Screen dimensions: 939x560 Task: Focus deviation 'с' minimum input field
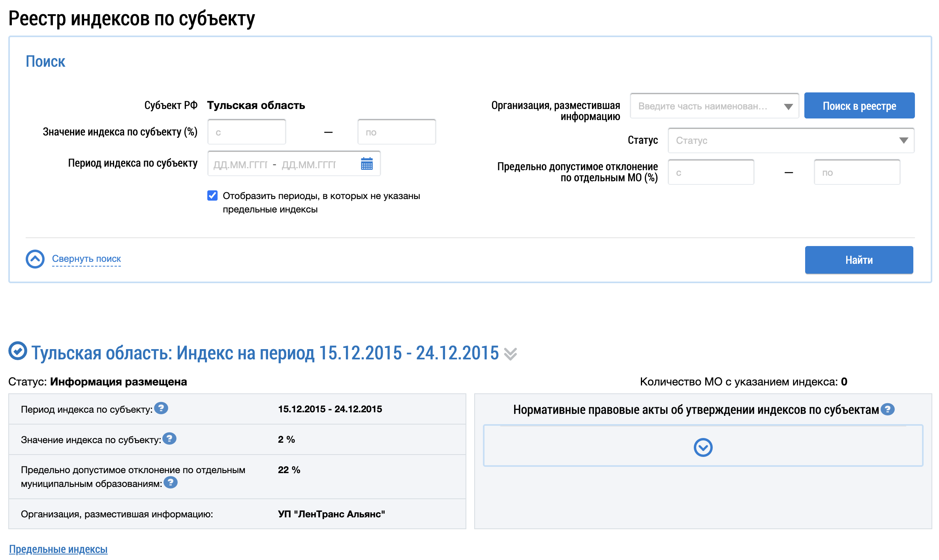pyautogui.click(x=710, y=173)
